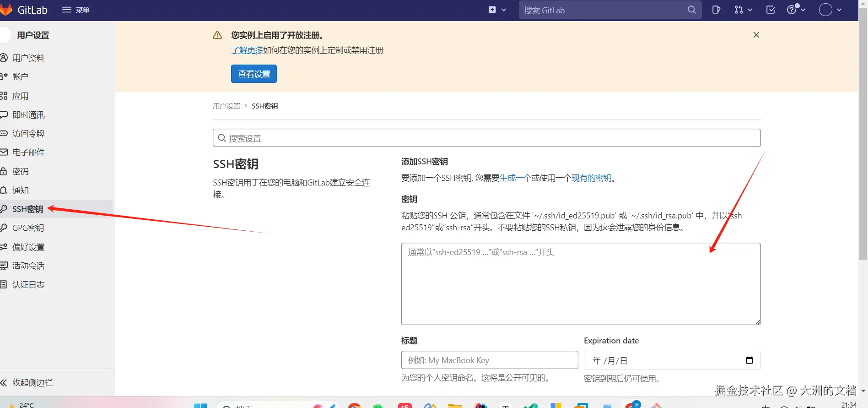Click the 用户设置 sidebar header
Screen dimensions: 868x408
(x=33, y=35)
